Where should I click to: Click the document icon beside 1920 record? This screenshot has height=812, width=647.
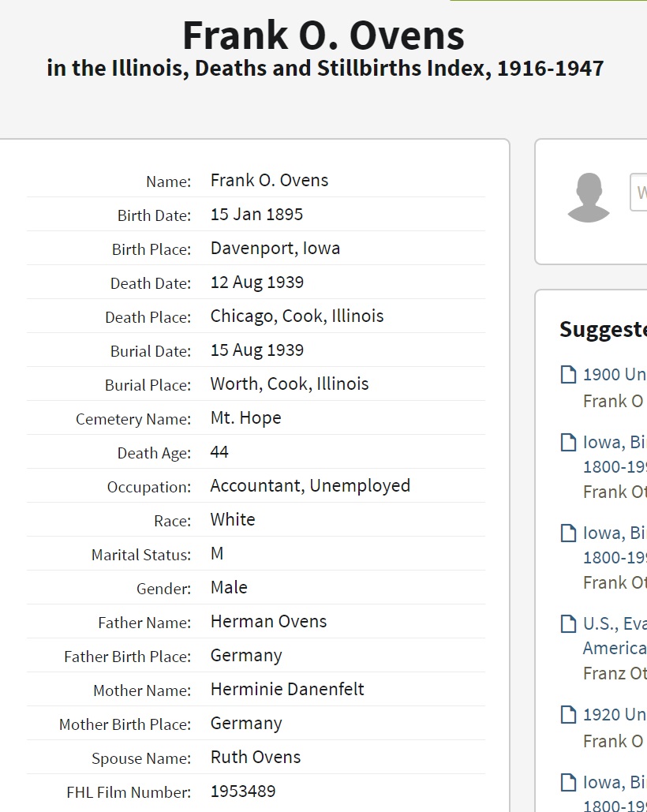coord(568,715)
